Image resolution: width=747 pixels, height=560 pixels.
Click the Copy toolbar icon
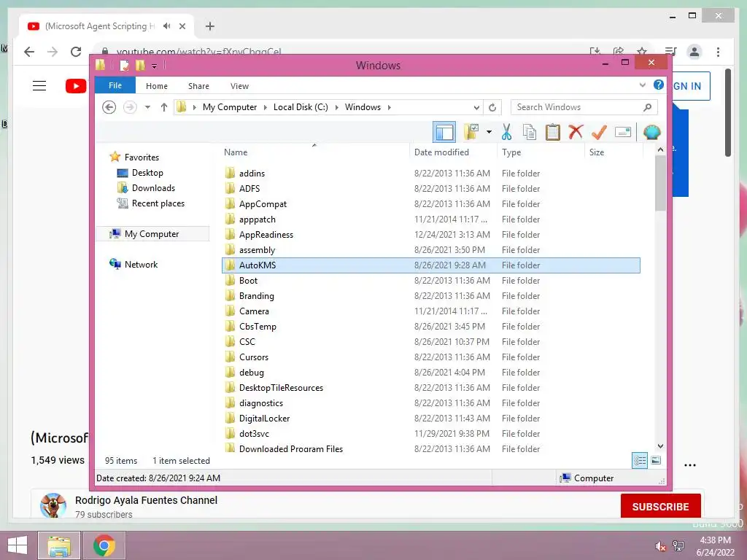530,133
